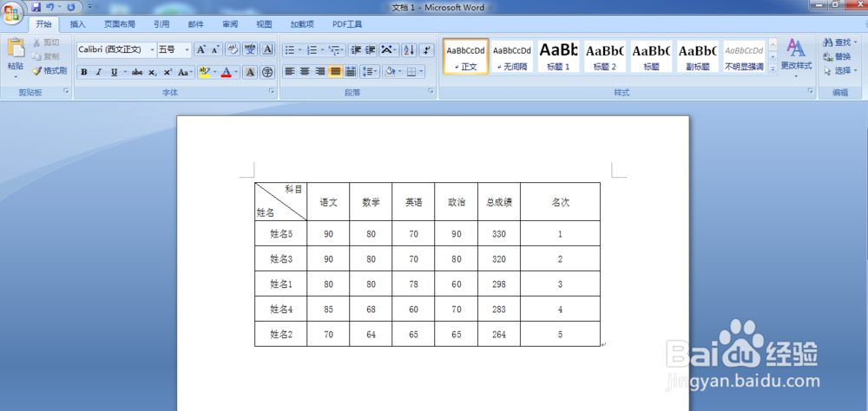Screen dimensions: 868x411
Task: Click the Save icon in quick access toolbar
Action: pos(36,7)
